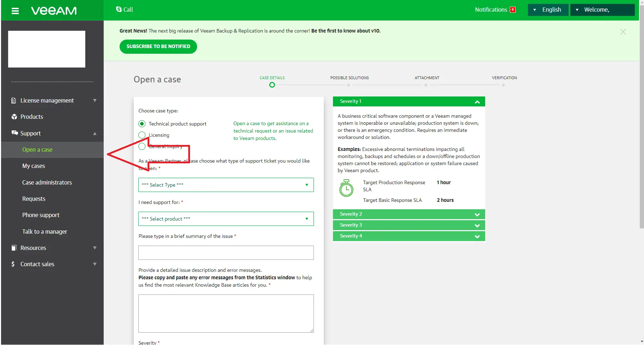
Task: Expand the Severity 3 panel
Action: [x=409, y=225]
